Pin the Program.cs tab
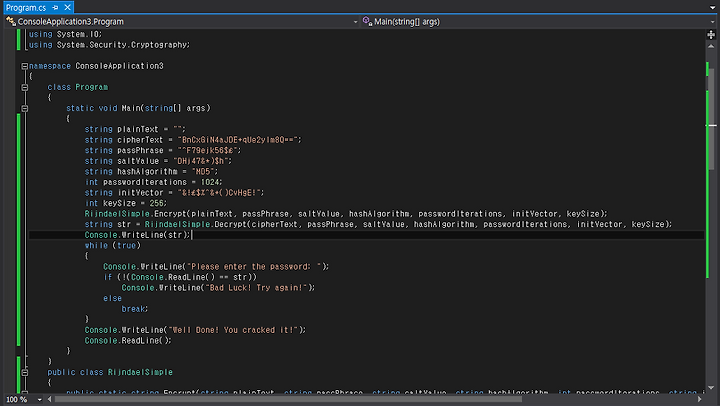Screen dimensions: 720x406 click(55, 7)
